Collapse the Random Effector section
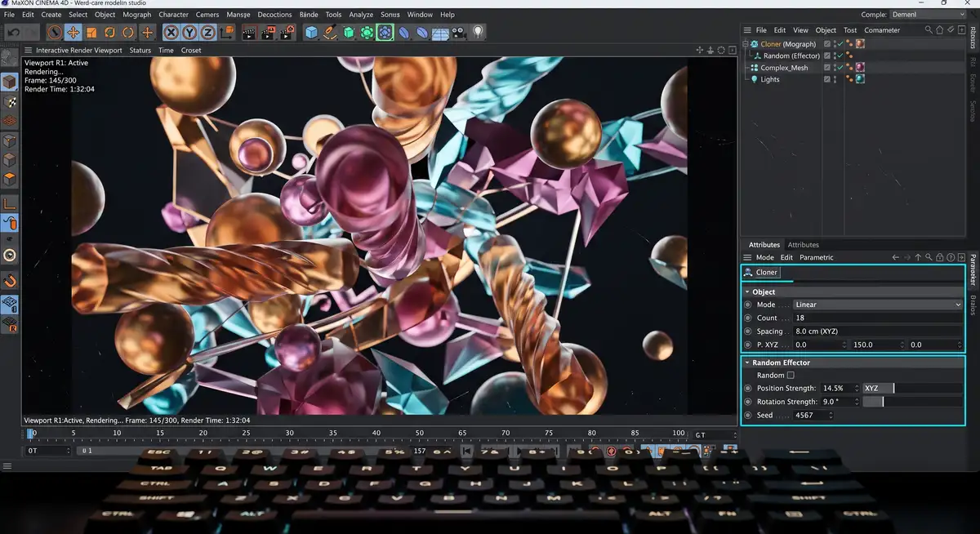 click(x=746, y=363)
